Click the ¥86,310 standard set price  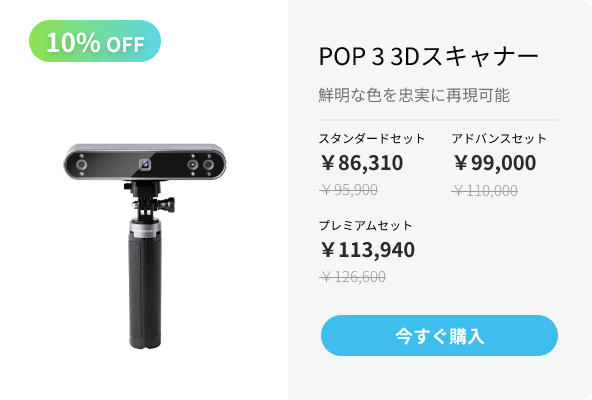(361, 163)
